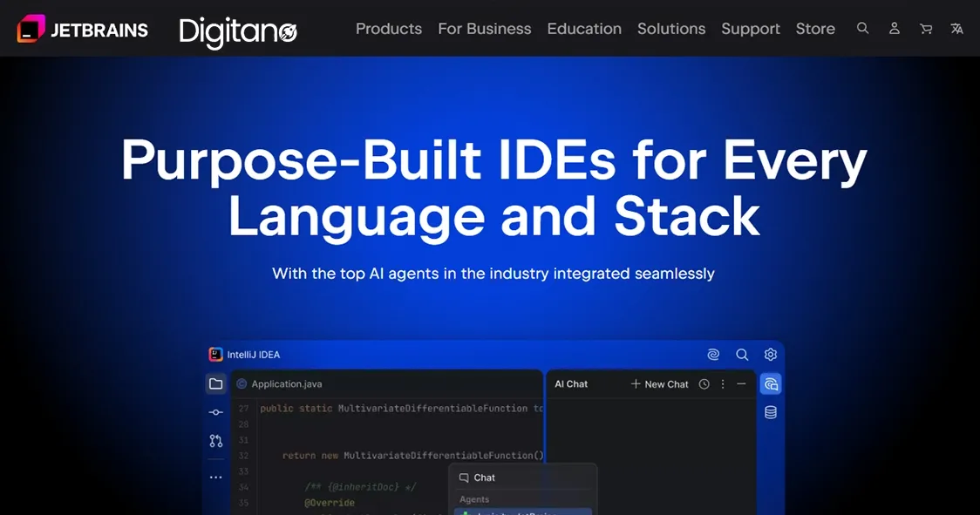Show more tool windows ellipsis icon
The image size is (980, 515).
215,477
